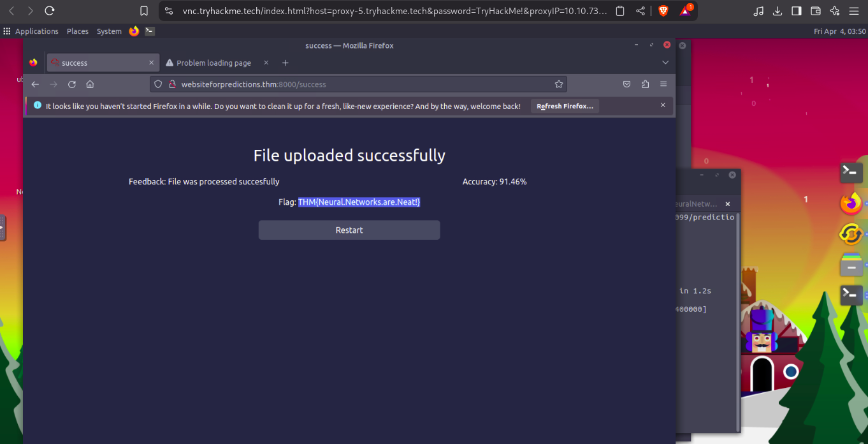Launch the software updater dock icon
This screenshot has width=868, height=444.
coord(851,234)
